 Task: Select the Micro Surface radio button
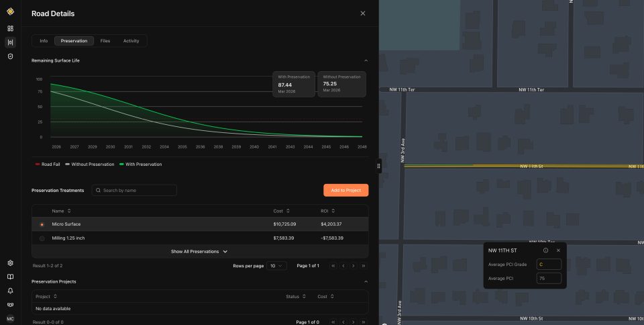[x=42, y=224]
